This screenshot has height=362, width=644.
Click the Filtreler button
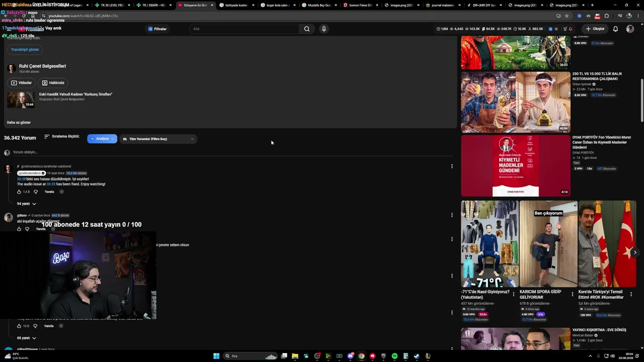(x=157, y=29)
